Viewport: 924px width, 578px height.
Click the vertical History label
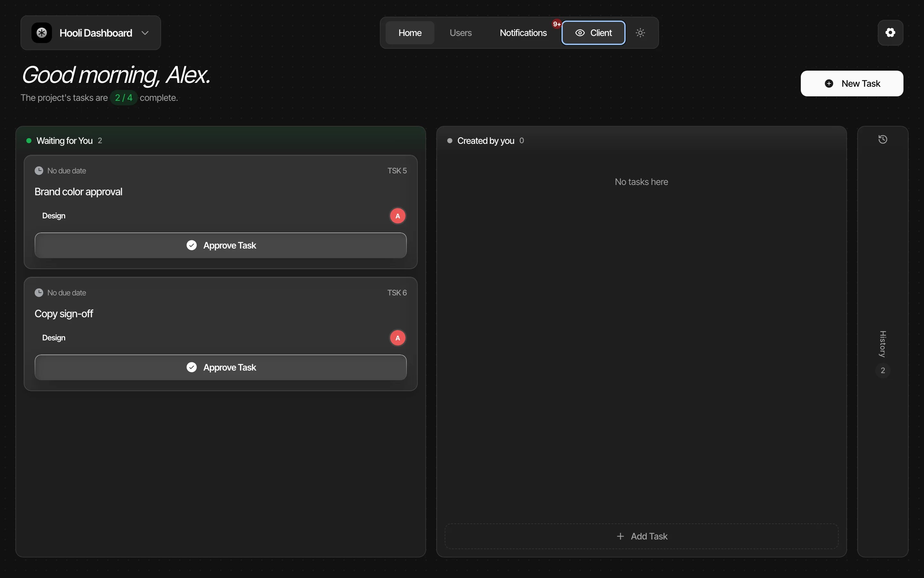(x=883, y=344)
